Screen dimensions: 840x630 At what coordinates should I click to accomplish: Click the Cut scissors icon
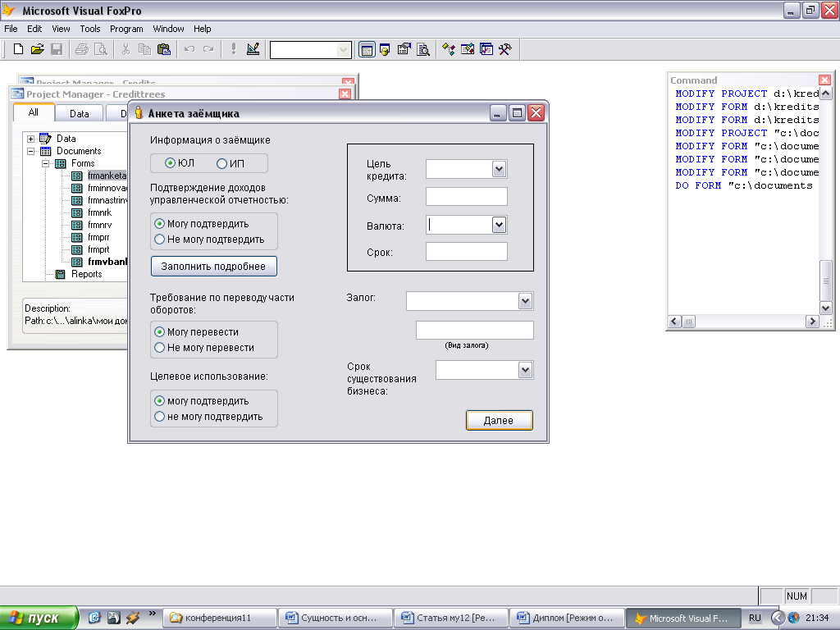coord(126,49)
